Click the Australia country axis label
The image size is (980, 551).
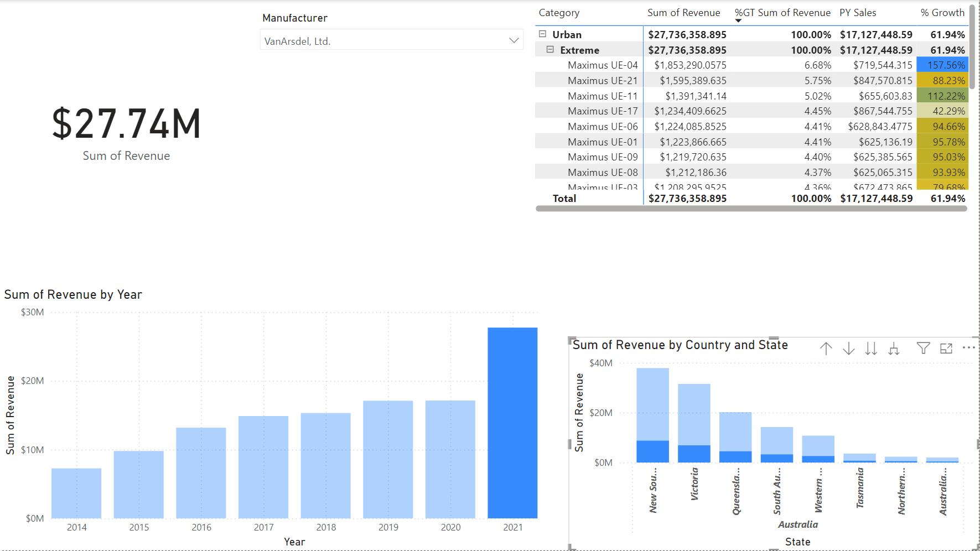tap(798, 524)
